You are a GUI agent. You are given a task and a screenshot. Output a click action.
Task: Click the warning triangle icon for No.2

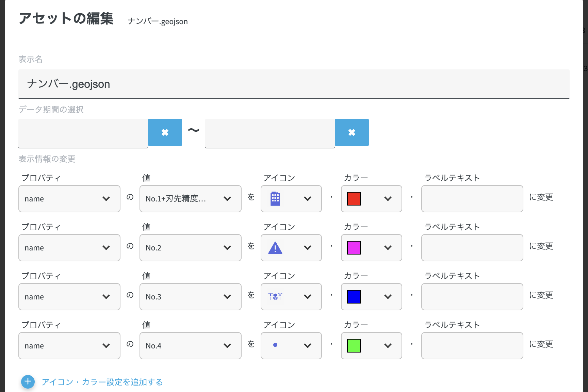(x=275, y=248)
